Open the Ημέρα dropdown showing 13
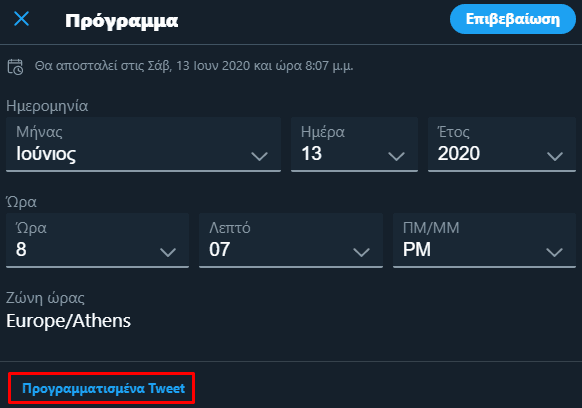The height and width of the screenshot is (408, 582). pos(354,144)
